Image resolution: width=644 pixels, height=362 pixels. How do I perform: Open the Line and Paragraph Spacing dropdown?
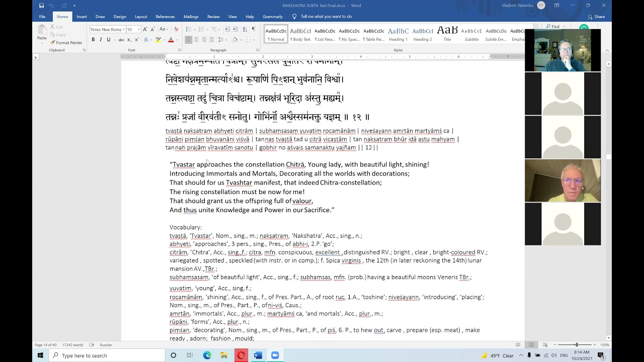[x=221, y=40]
